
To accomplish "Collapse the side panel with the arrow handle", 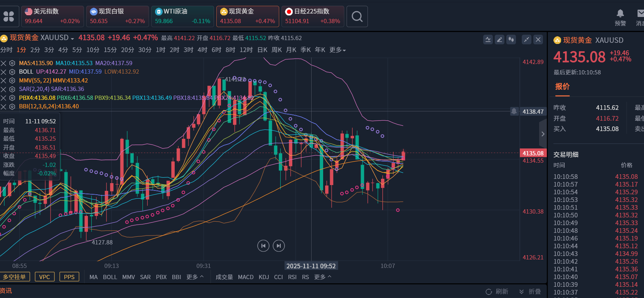I will (x=543, y=134).
